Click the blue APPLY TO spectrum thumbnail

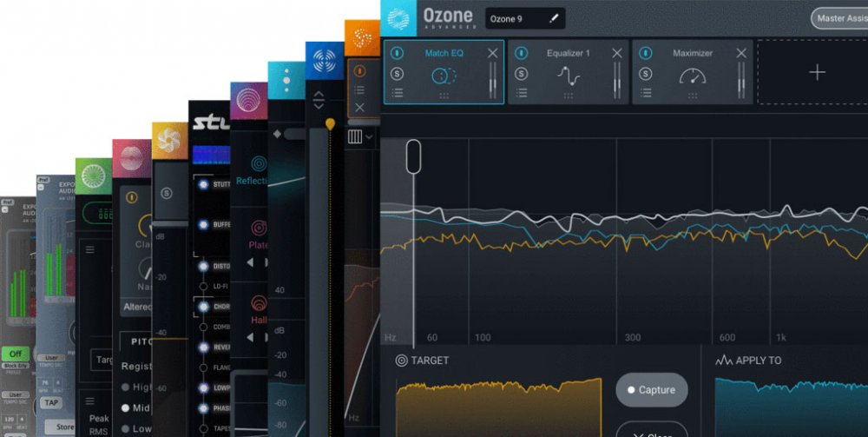click(792, 408)
